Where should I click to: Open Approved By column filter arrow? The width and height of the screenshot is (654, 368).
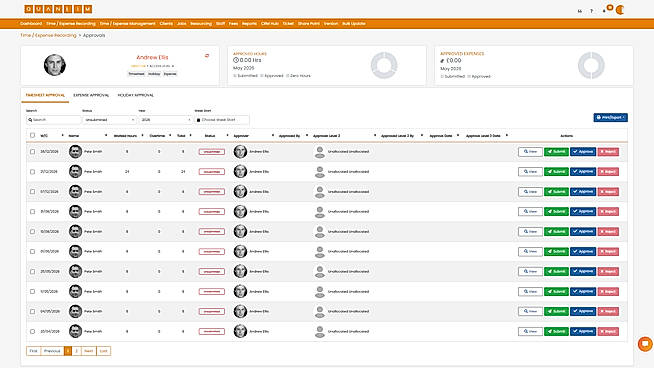click(x=307, y=135)
